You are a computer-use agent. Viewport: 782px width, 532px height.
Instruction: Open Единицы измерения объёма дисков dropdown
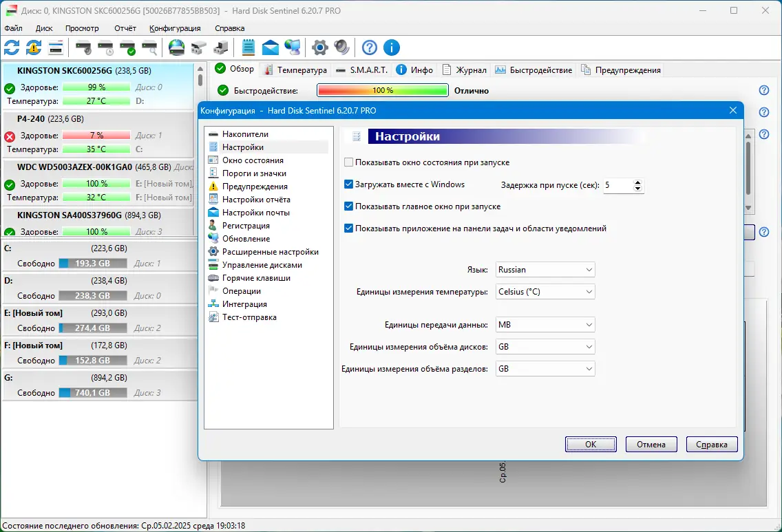pyautogui.click(x=545, y=347)
